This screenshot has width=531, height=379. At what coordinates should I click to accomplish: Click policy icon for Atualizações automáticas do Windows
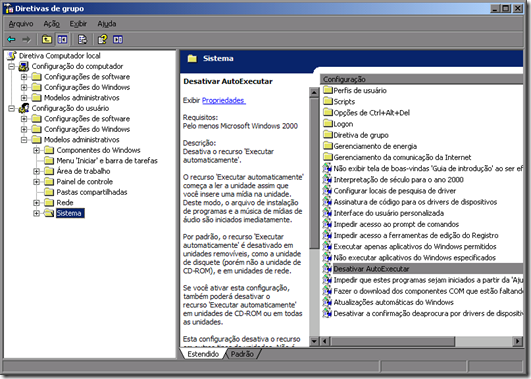pyautogui.click(x=327, y=302)
